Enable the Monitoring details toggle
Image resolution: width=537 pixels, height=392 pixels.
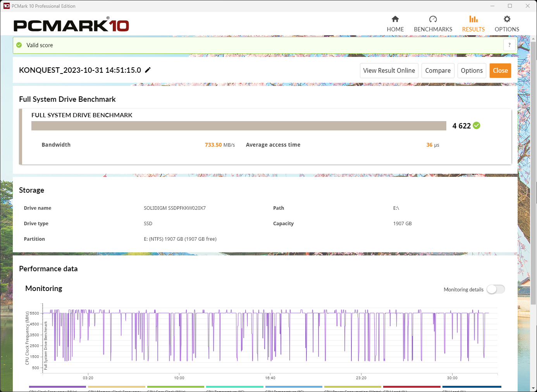(x=496, y=289)
